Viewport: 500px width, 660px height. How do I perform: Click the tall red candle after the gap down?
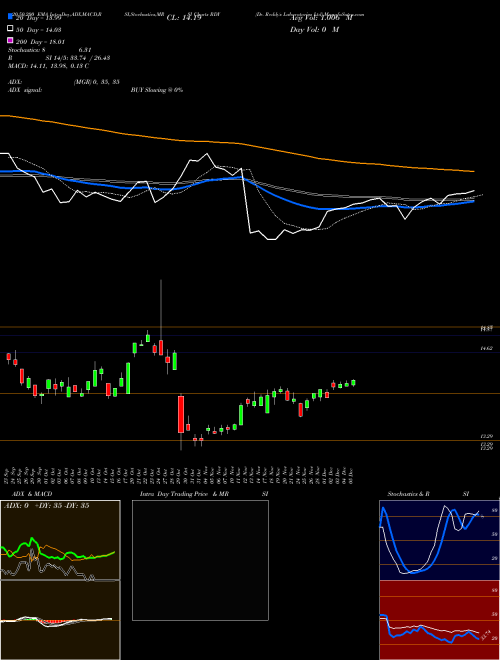(x=181, y=414)
